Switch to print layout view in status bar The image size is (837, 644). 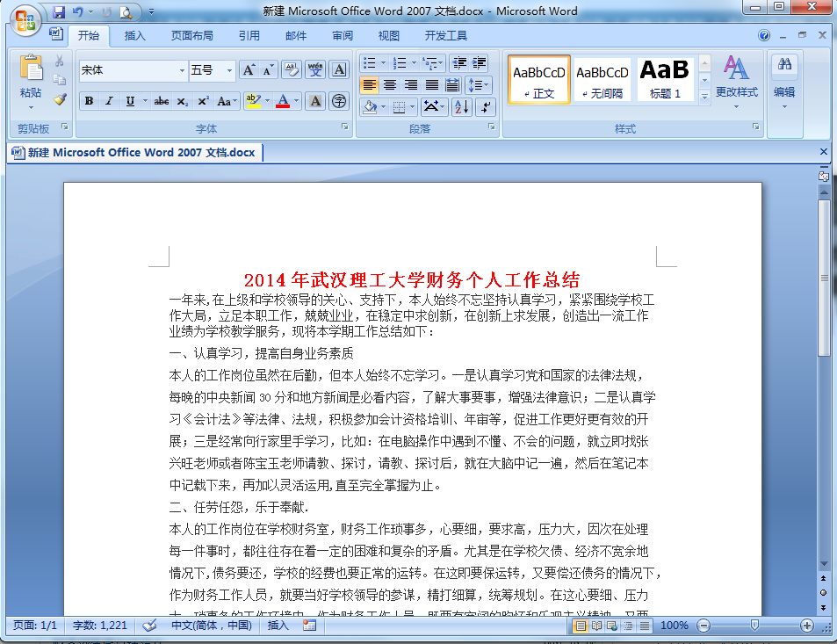point(581,626)
